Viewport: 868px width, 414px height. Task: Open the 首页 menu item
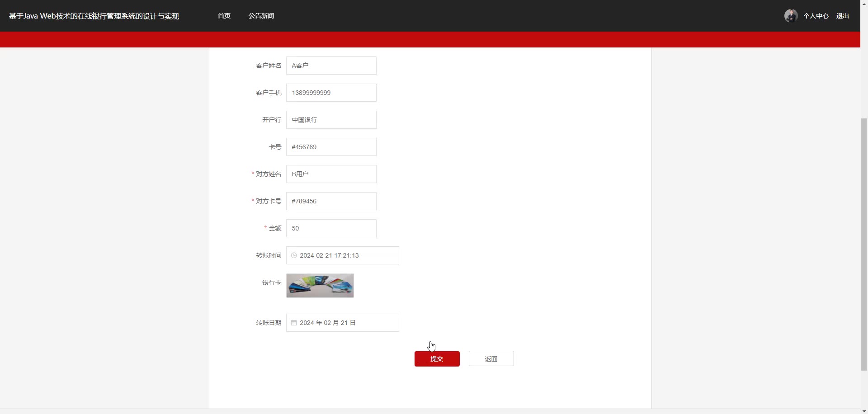(x=224, y=16)
